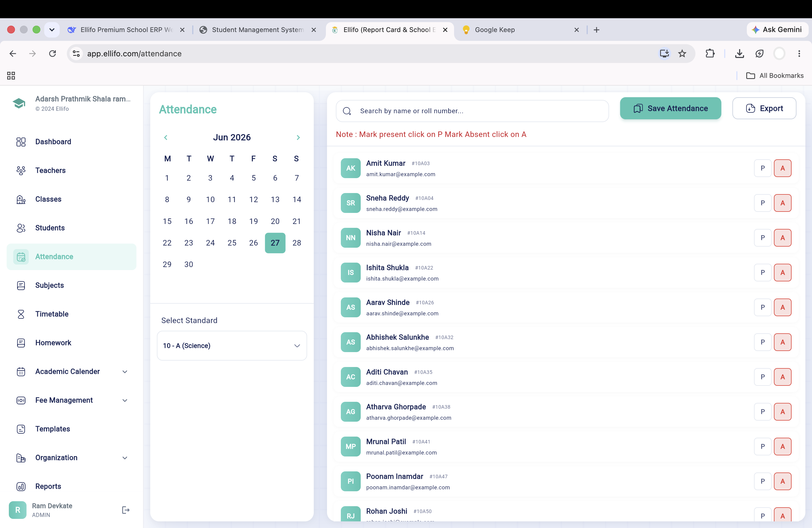Open the Dashboard sidebar icon

pyautogui.click(x=21, y=142)
